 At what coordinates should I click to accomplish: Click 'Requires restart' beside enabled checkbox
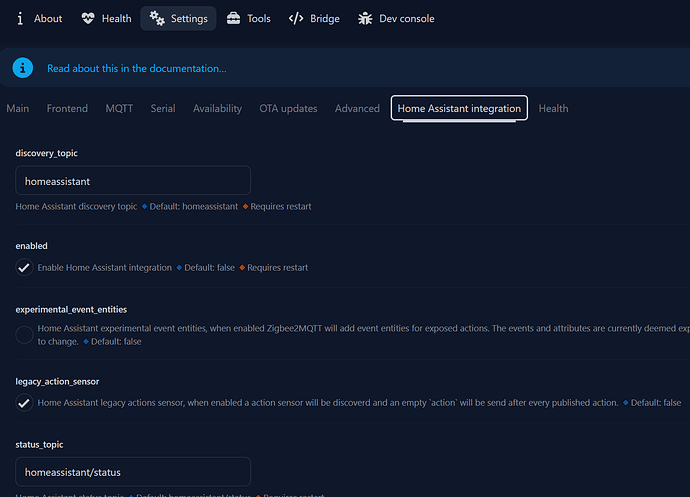point(278,268)
